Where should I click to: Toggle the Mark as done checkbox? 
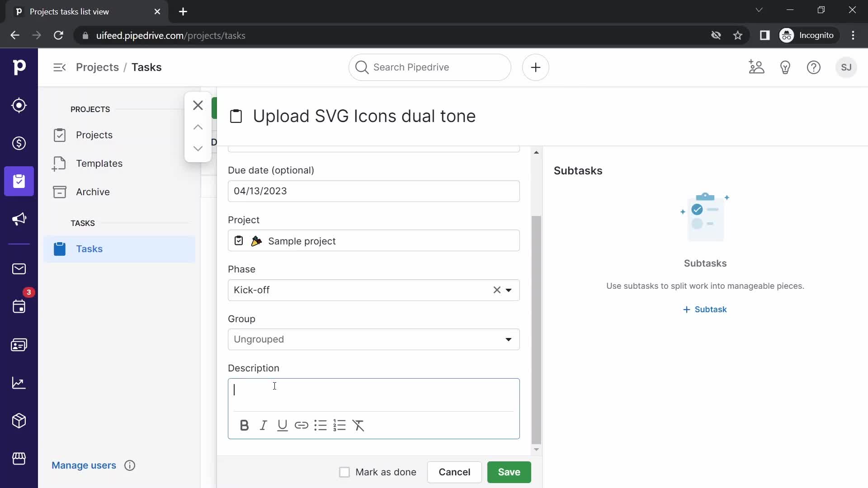click(x=344, y=472)
